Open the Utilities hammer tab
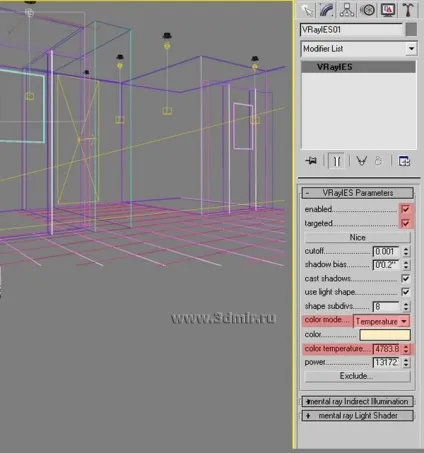The width and height of the screenshot is (424, 453). coord(408,10)
